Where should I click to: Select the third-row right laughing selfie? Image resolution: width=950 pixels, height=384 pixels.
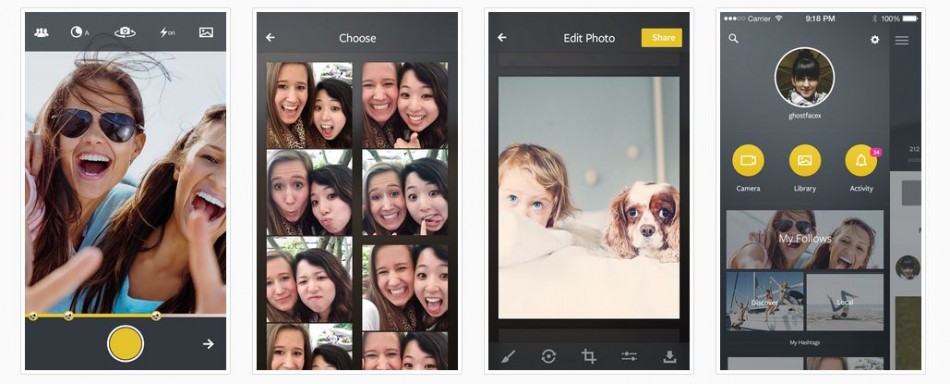coord(405,288)
